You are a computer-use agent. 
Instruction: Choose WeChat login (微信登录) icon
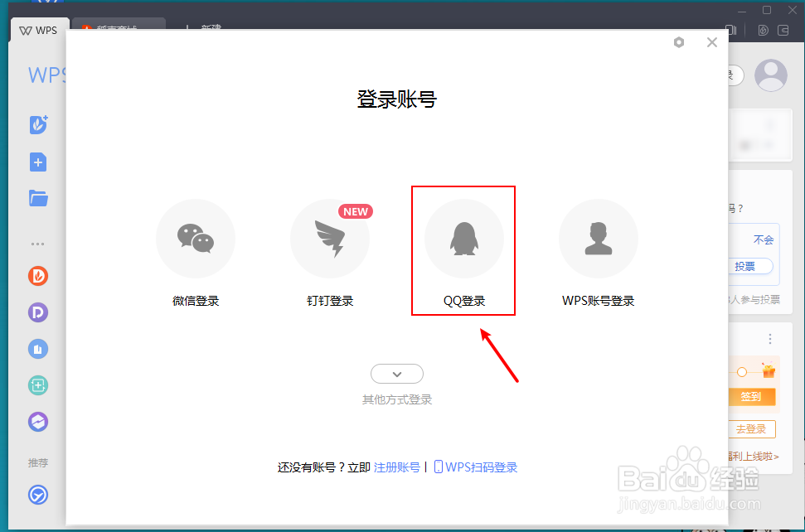(196, 239)
